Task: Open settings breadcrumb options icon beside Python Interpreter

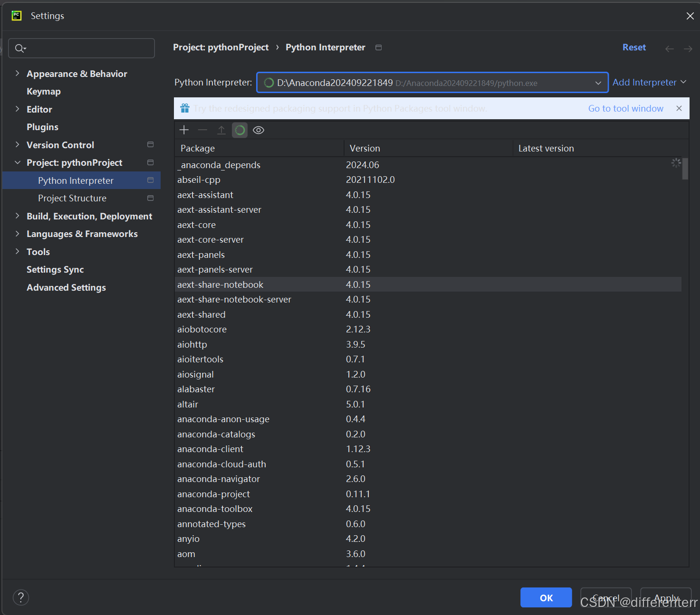Action: pyautogui.click(x=378, y=47)
